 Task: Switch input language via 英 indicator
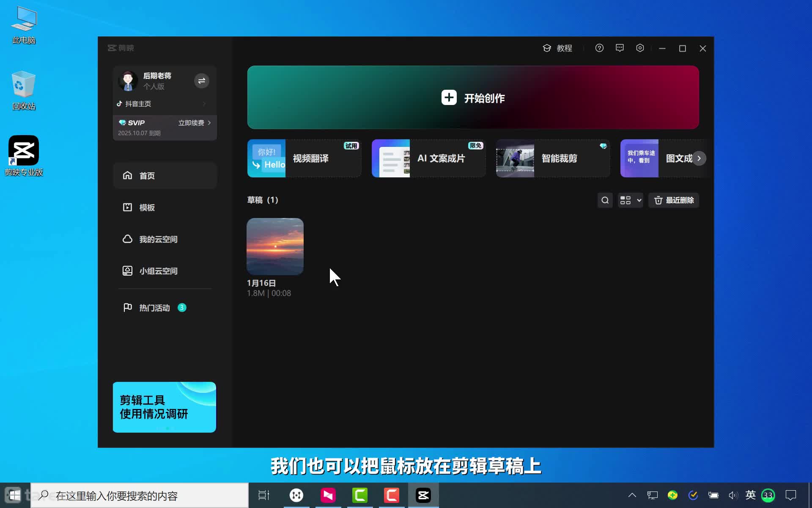pos(751,495)
